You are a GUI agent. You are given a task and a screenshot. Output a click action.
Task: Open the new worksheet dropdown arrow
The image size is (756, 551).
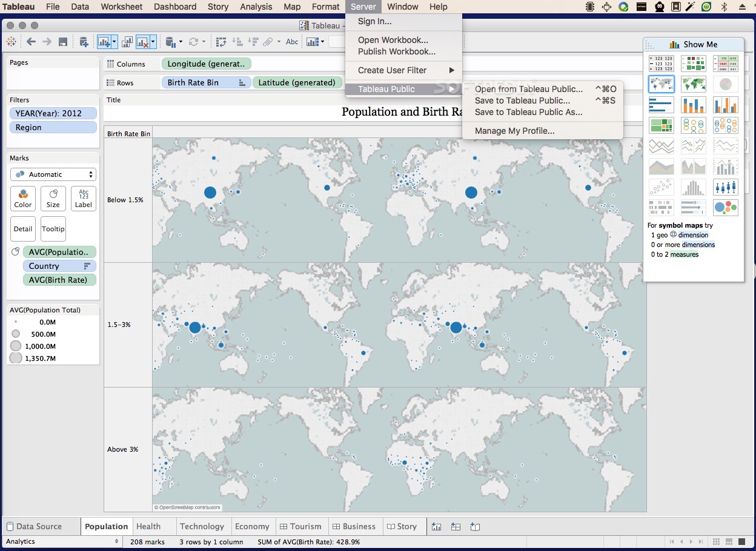pos(114,42)
